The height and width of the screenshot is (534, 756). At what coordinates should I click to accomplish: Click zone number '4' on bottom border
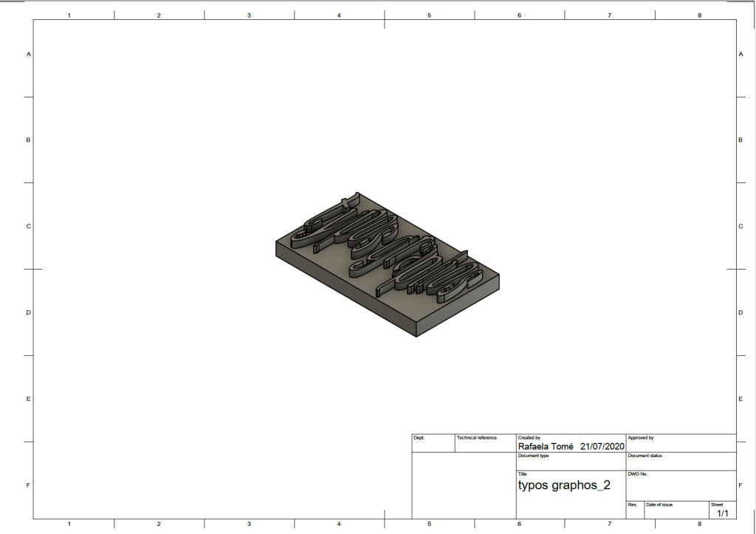339,524
